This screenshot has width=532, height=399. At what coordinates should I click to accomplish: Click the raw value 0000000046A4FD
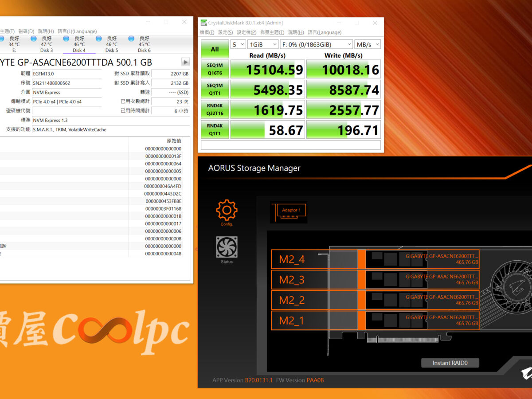click(x=163, y=186)
